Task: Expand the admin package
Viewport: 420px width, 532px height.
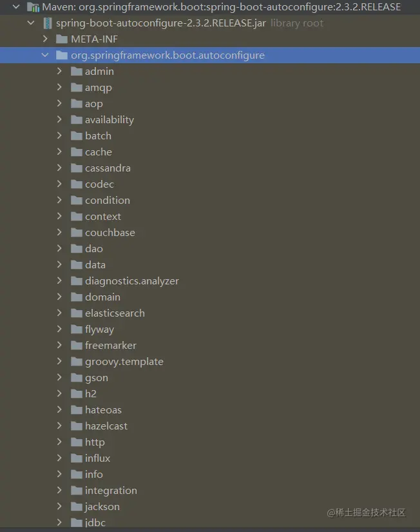Action: [x=59, y=71]
